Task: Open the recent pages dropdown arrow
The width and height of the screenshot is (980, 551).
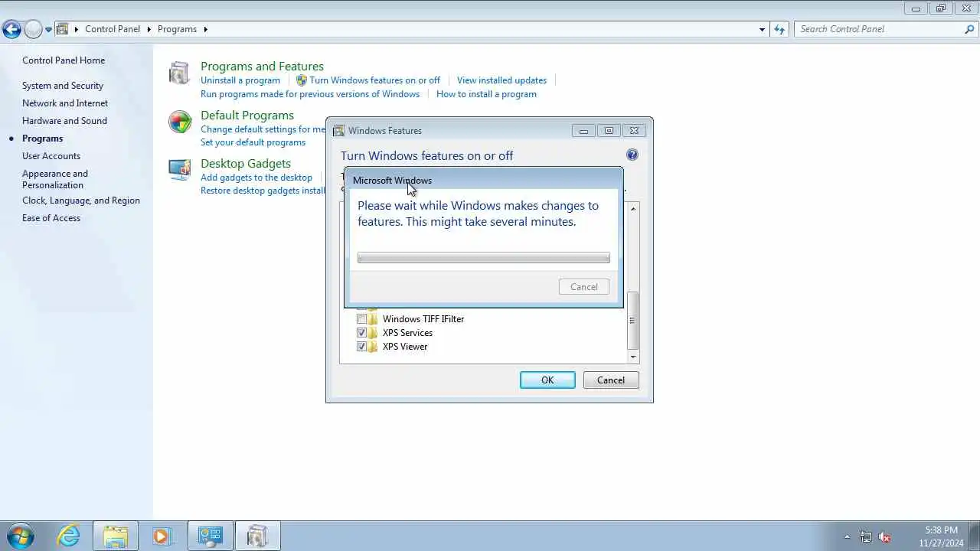Action: pyautogui.click(x=48, y=30)
